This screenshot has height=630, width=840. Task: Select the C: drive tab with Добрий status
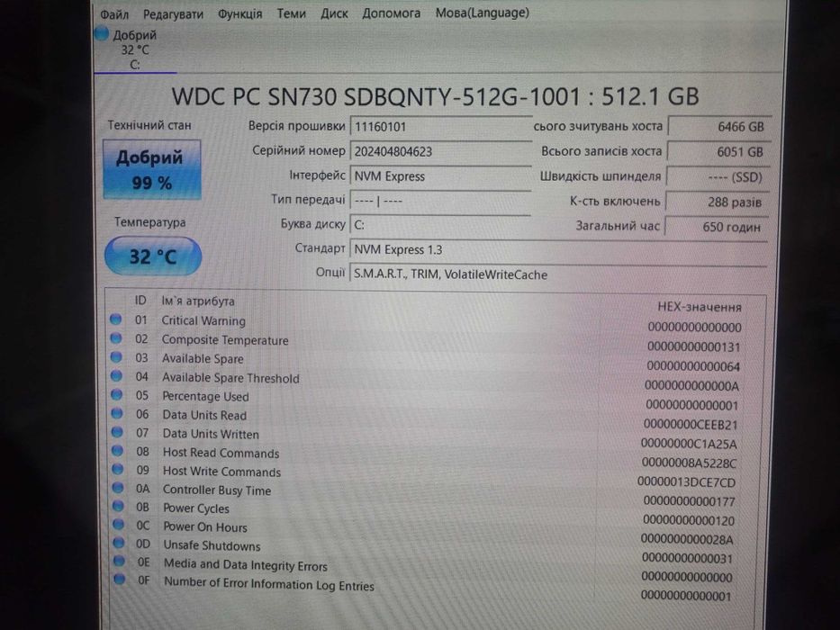point(135,49)
